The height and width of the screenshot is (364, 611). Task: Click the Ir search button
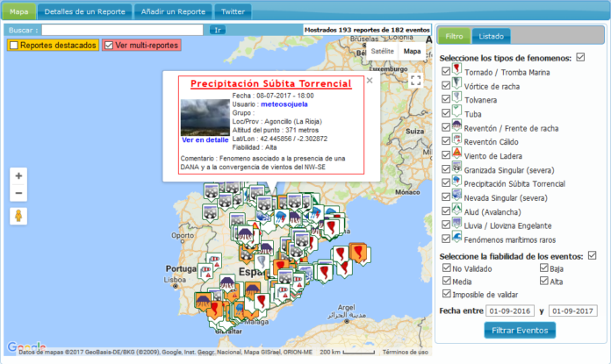[x=218, y=30]
